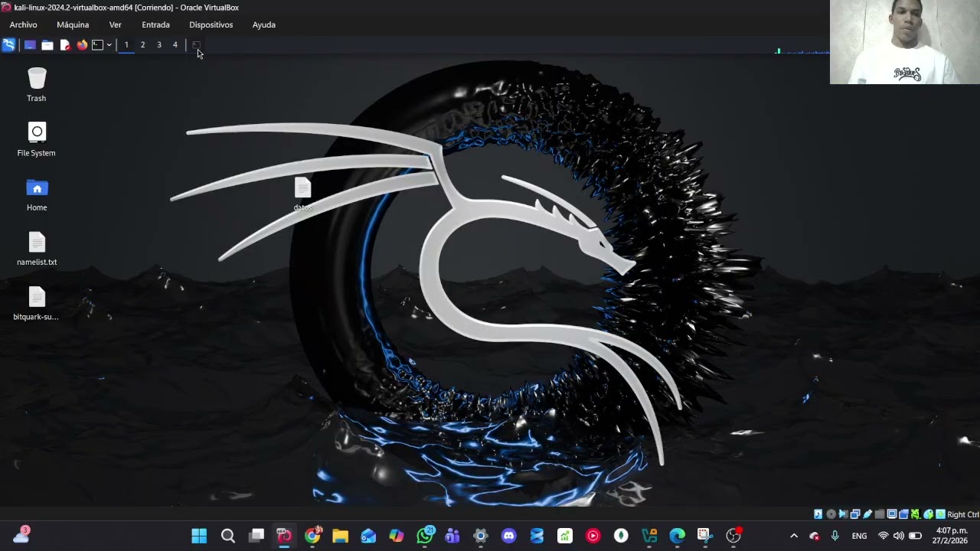Open Wi-Fi network settings in the tray
980x551 pixels.
[x=884, y=536]
